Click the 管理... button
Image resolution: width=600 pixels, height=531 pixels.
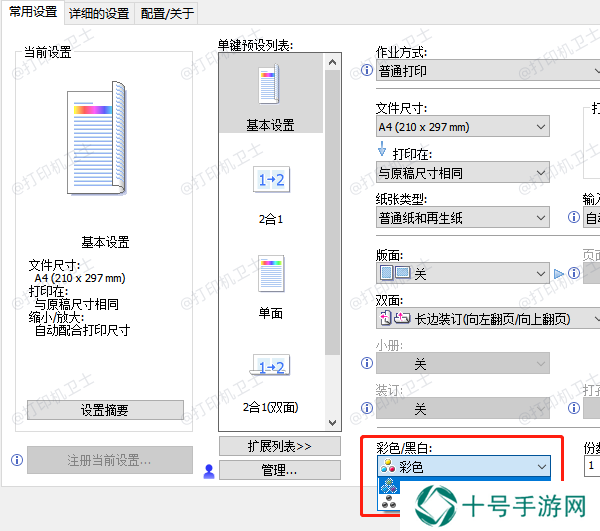click(280, 470)
